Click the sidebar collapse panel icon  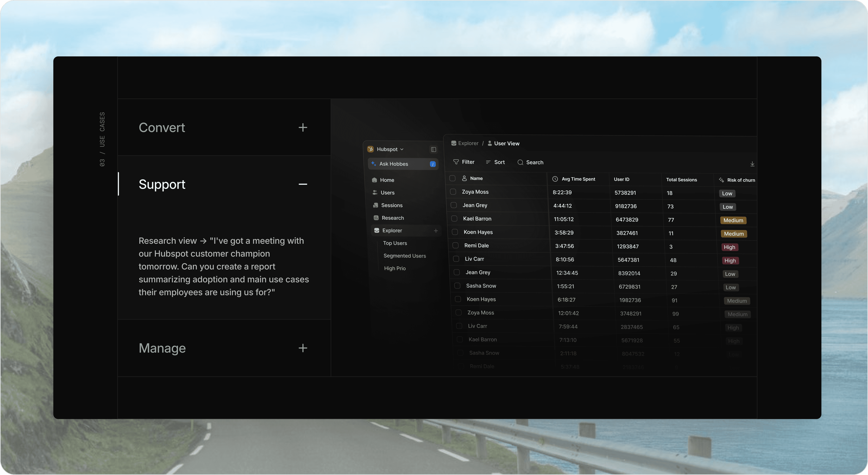tap(433, 149)
